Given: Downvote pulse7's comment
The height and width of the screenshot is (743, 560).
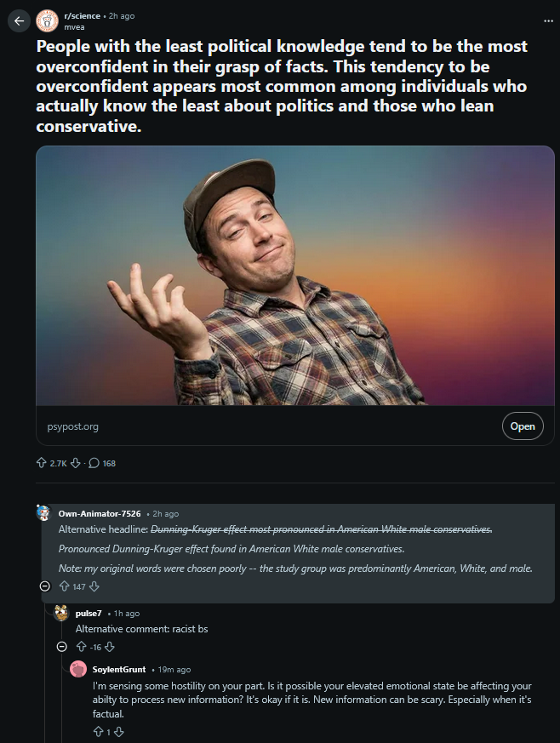Looking at the screenshot, I should [110, 647].
